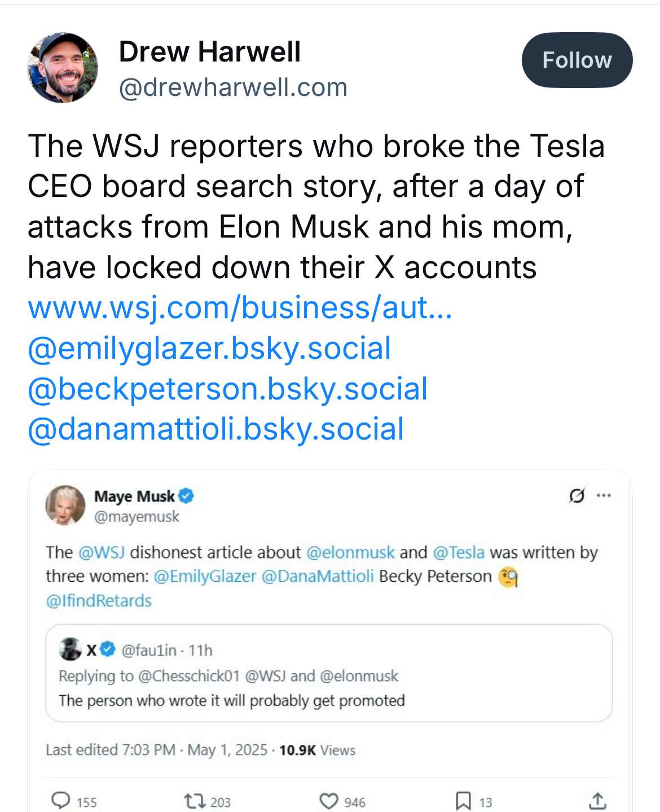660x812 pixels.
Task: Click Maye Musk's blue verified badge
Action: tap(187, 496)
